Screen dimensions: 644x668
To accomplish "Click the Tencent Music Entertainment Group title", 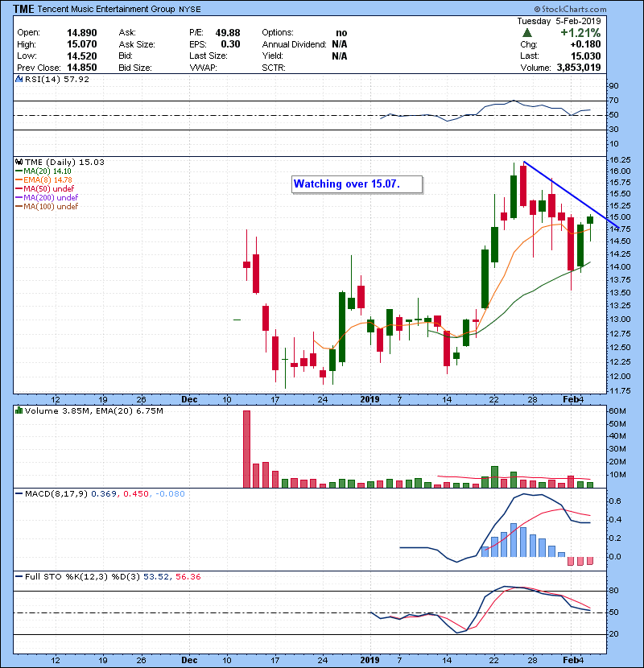I will tap(106, 9).
